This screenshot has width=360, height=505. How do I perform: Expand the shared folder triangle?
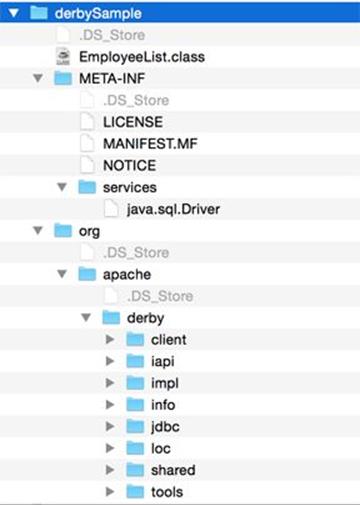[x=110, y=470]
